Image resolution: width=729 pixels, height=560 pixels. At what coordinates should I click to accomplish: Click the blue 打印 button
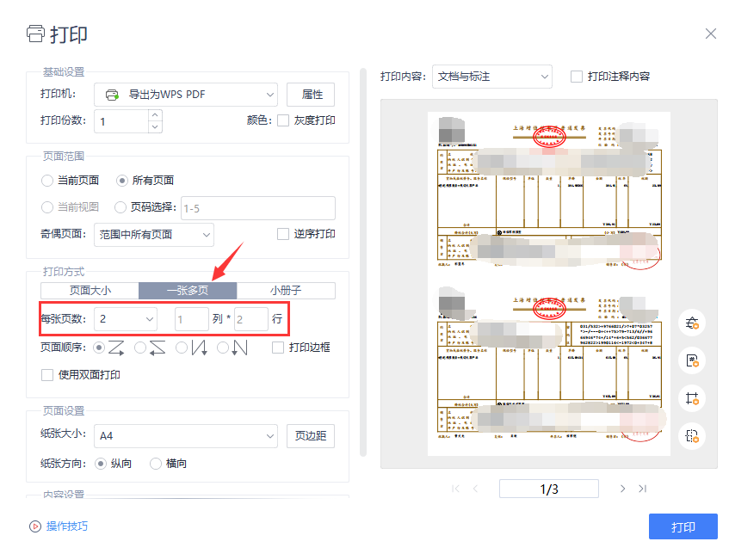click(x=683, y=526)
